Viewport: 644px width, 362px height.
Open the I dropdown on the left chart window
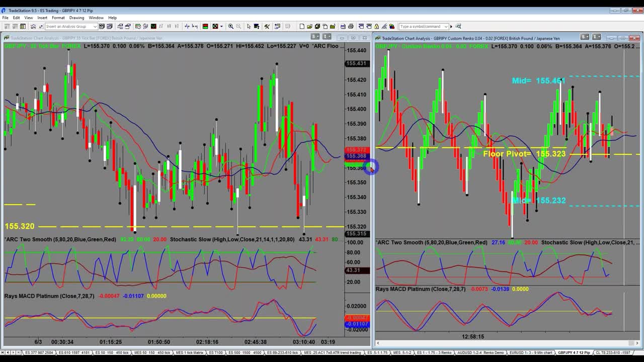(327, 37)
